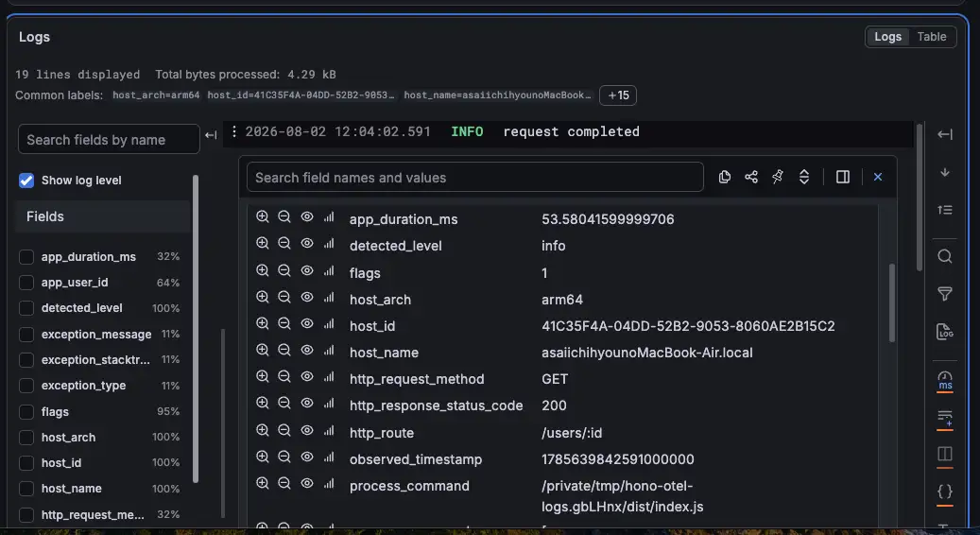Viewport: 980px width, 535px height.
Task: Open stats icon for flags row
Action: (x=329, y=270)
